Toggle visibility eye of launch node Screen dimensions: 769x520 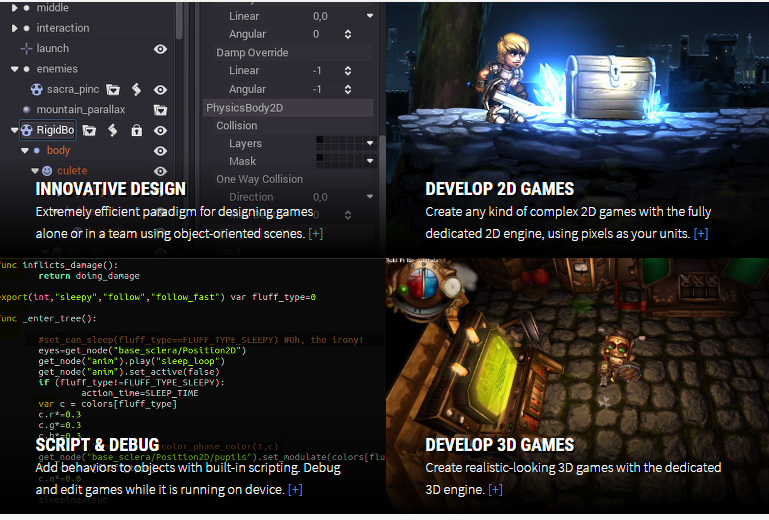pyautogui.click(x=160, y=49)
